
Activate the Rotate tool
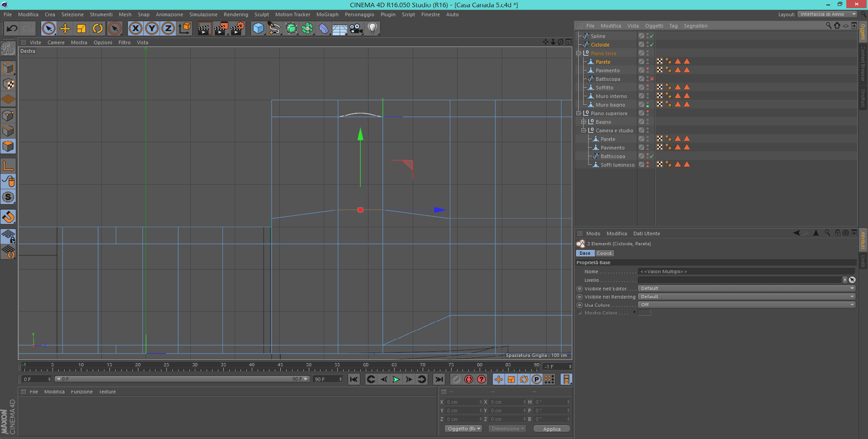click(x=98, y=28)
